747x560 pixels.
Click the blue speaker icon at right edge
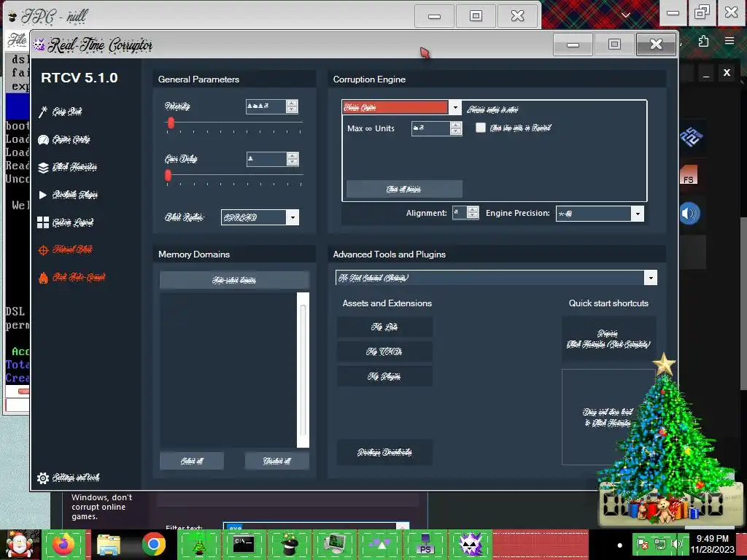(x=689, y=214)
